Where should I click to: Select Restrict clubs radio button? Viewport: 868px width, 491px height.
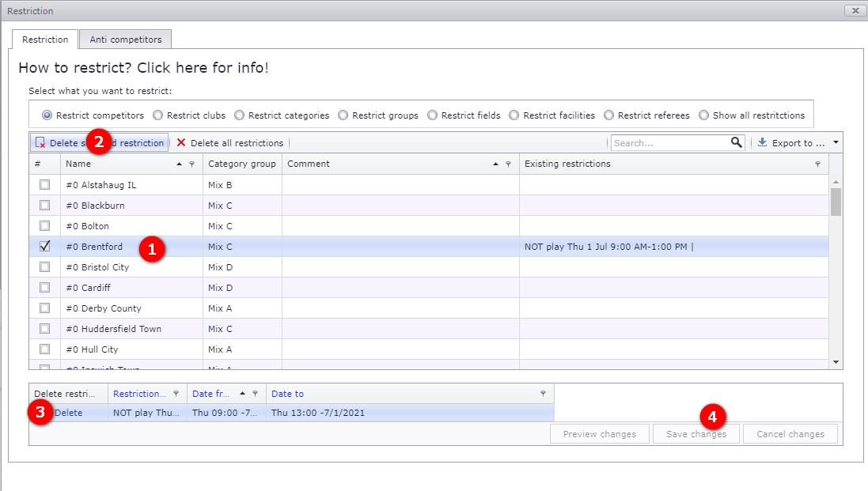click(x=157, y=115)
